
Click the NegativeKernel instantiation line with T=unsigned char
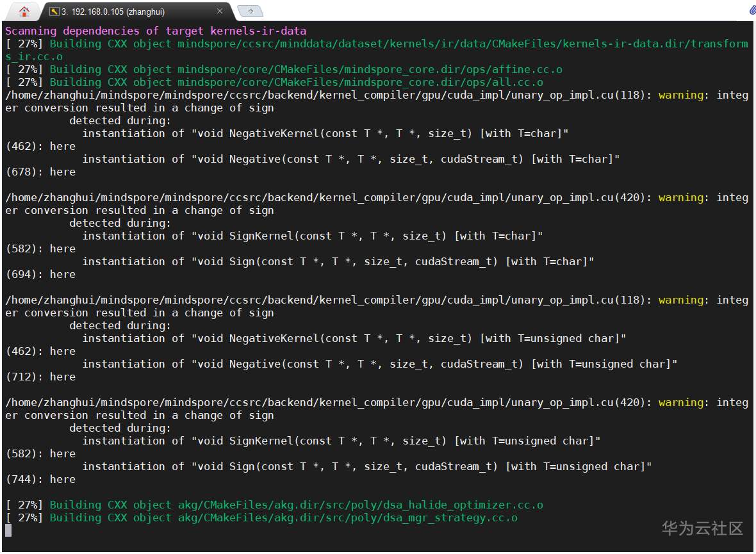pos(354,338)
